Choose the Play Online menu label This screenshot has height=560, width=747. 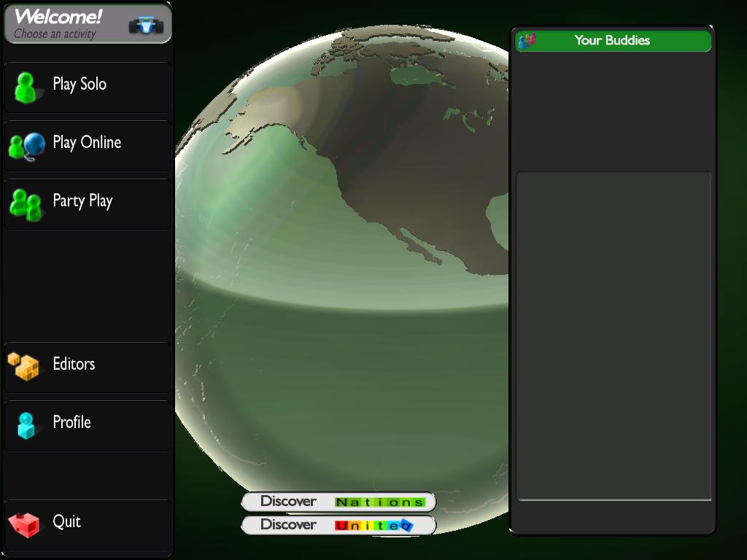point(87,142)
